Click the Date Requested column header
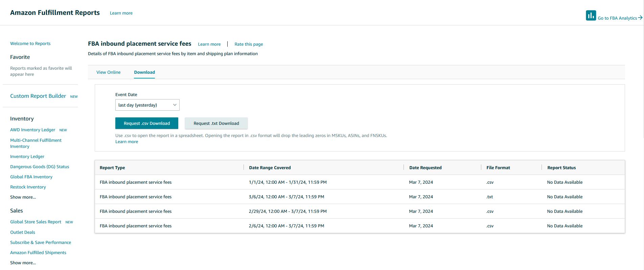Image resolution: width=644 pixels, height=270 pixels. (x=425, y=168)
